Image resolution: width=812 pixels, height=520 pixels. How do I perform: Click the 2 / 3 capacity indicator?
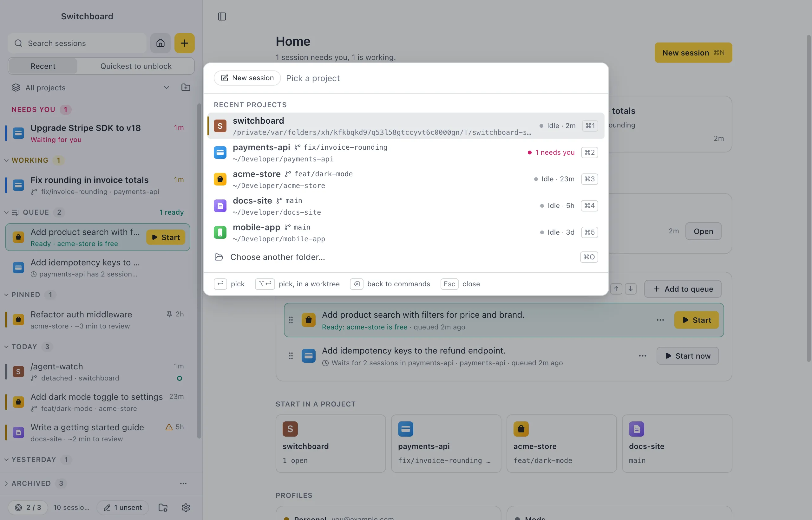point(28,507)
